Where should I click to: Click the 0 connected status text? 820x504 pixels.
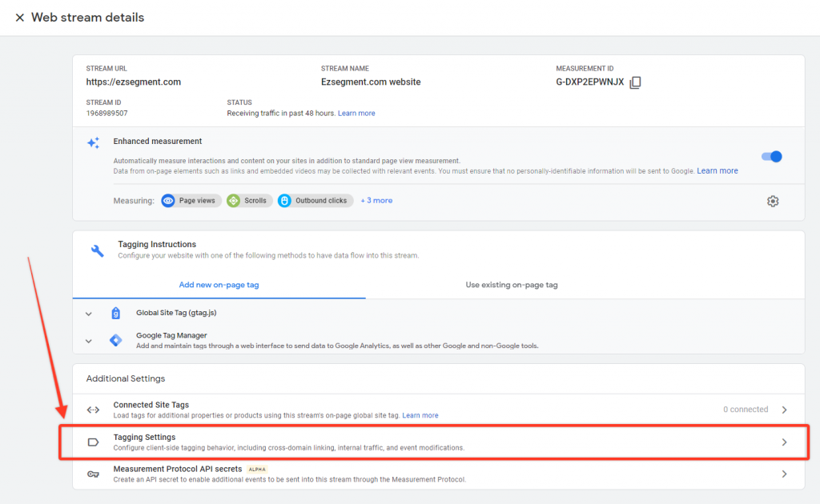pos(746,410)
